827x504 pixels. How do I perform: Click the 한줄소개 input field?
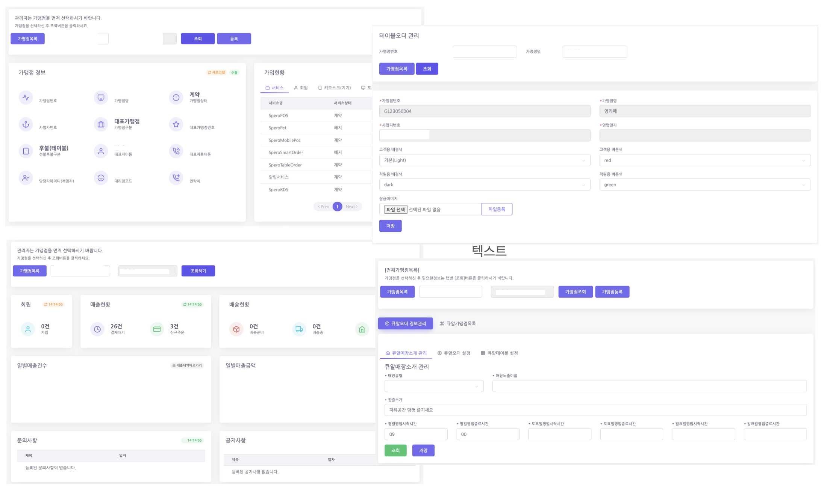pos(595,410)
